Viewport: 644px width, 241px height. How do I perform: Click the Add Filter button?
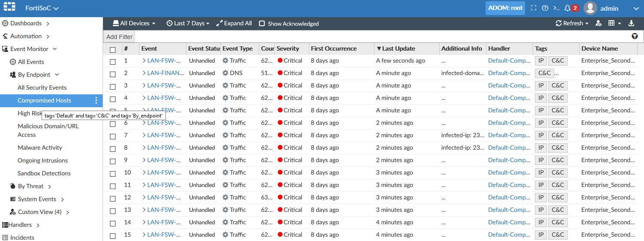120,37
